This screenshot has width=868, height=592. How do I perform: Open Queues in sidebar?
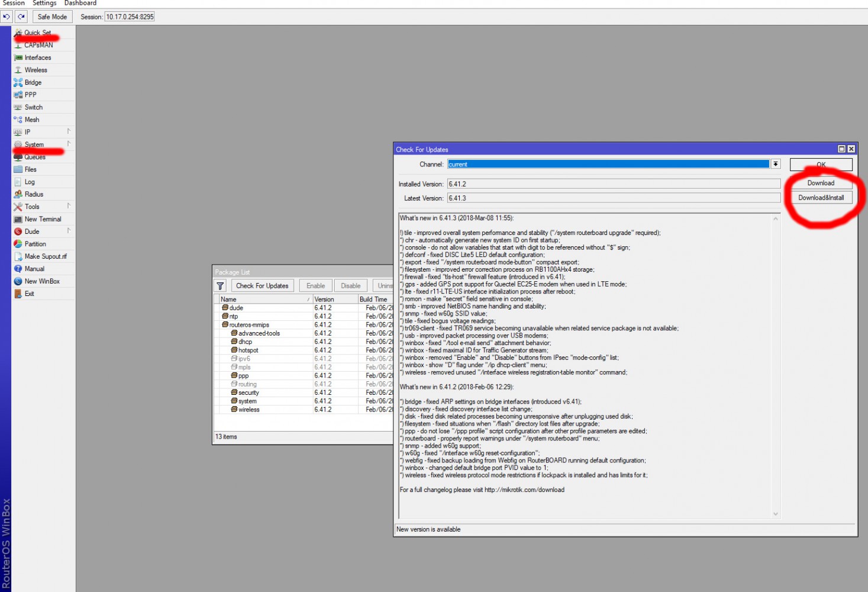click(35, 157)
